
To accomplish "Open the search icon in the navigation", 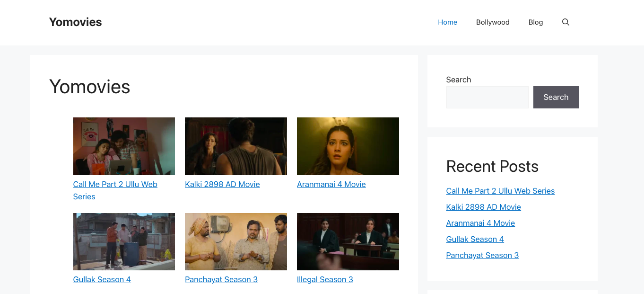I will coord(566,22).
